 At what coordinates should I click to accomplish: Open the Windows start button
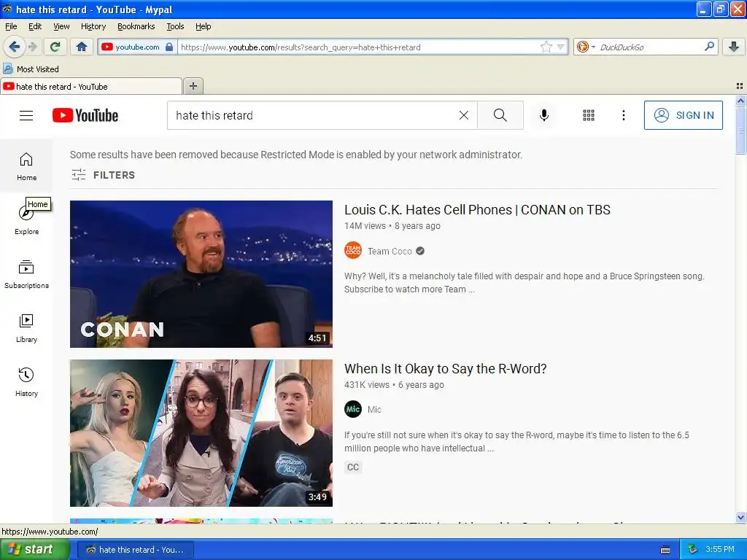(x=34, y=550)
